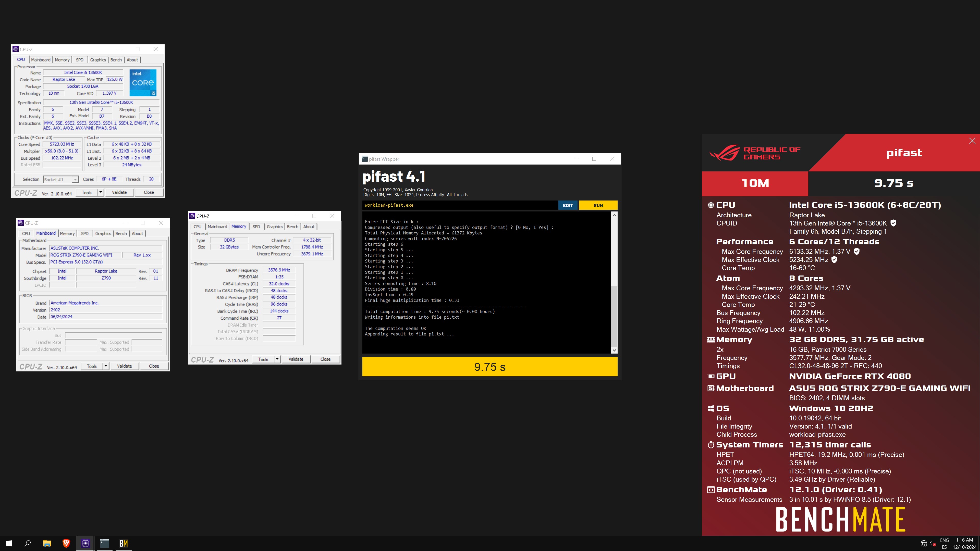Click Validate in CPU-Z Memory window

296,359
